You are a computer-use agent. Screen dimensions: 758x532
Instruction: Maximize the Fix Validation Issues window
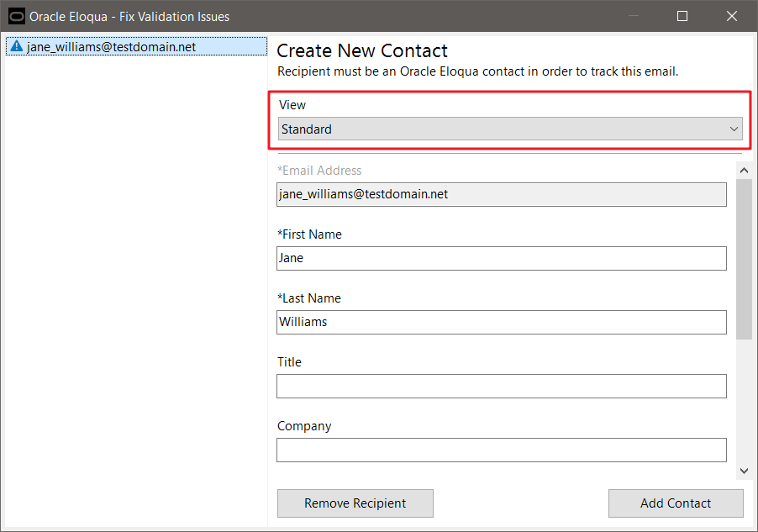pos(682,16)
